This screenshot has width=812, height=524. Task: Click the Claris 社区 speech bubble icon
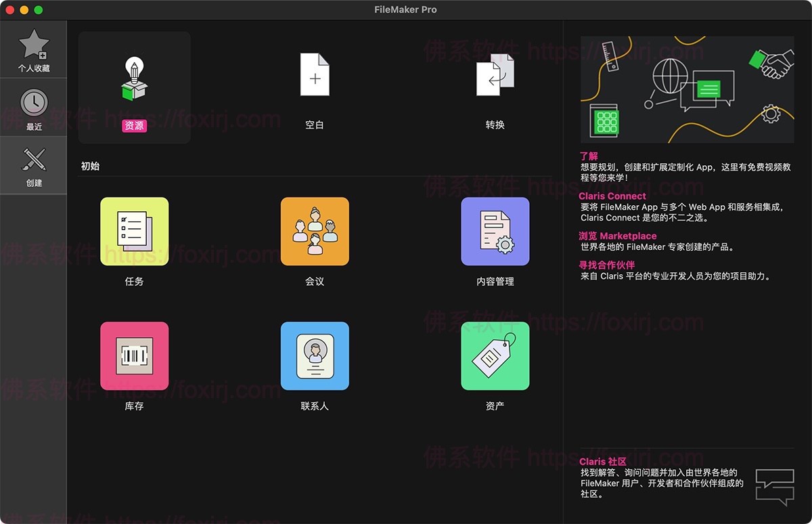775,485
